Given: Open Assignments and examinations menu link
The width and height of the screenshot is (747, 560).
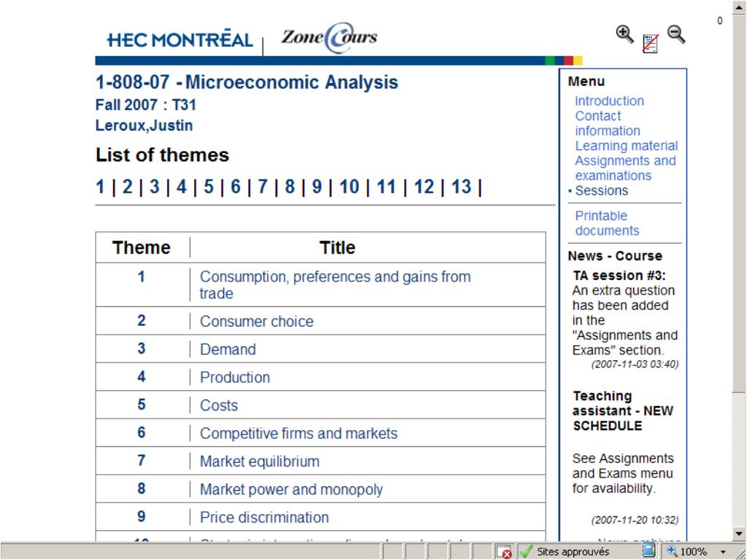Looking at the screenshot, I should click(625, 168).
